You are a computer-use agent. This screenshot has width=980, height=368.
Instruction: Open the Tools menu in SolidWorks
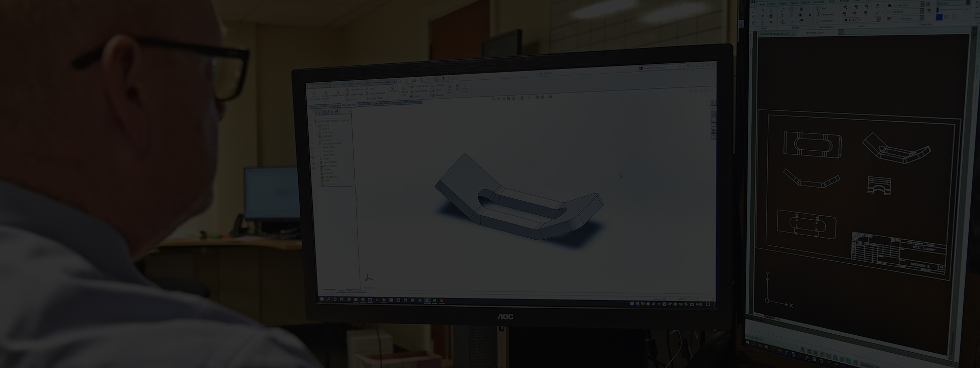pyautogui.click(x=367, y=83)
